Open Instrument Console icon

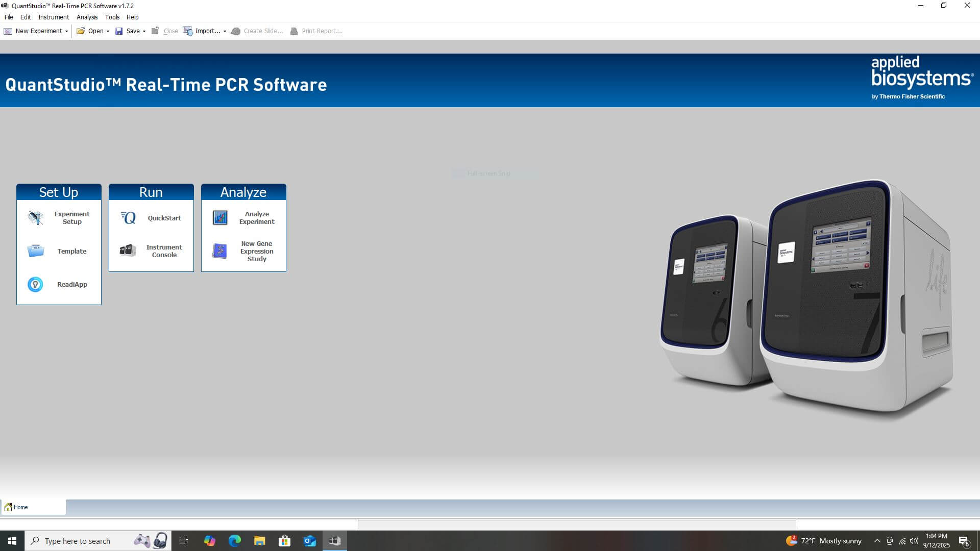(128, 251)
